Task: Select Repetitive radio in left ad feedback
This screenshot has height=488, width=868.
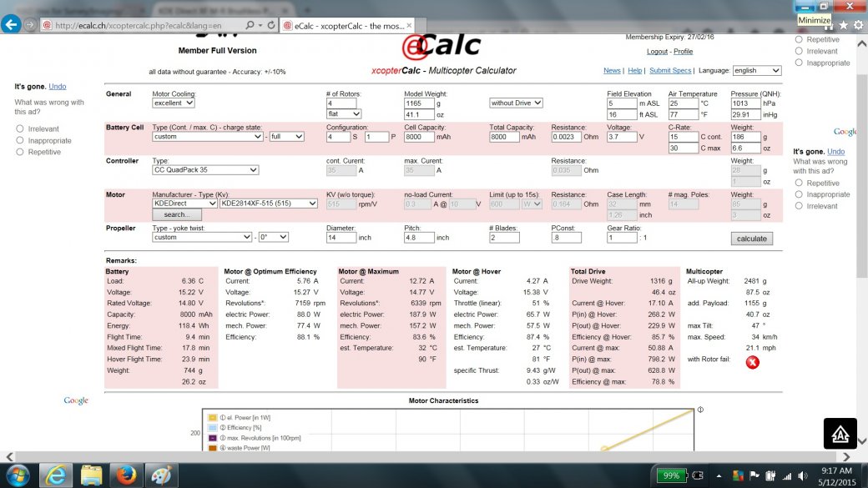Action: 20,152
